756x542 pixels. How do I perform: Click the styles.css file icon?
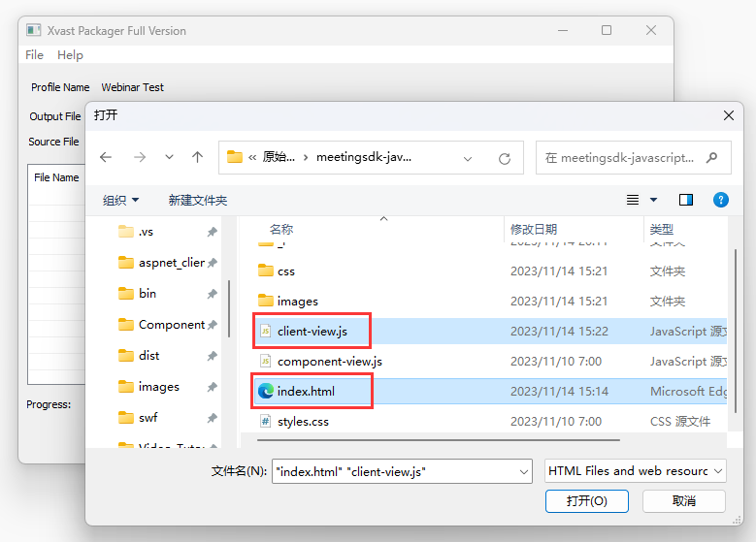coord(266,422)
